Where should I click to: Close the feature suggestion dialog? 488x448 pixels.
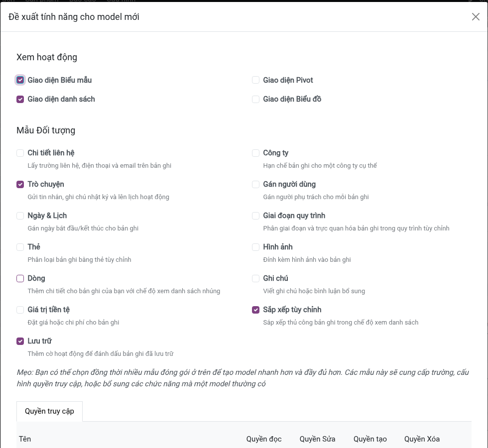[476, 17]
